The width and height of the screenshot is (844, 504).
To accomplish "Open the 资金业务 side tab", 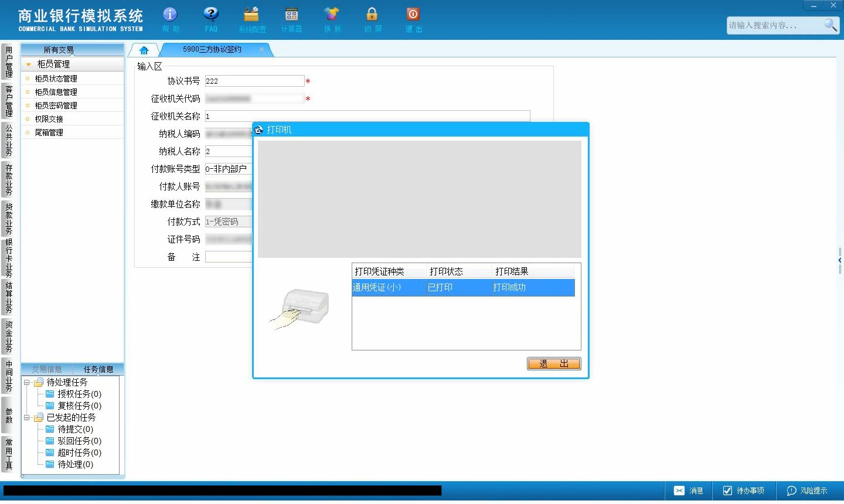I will click(8, 337).
